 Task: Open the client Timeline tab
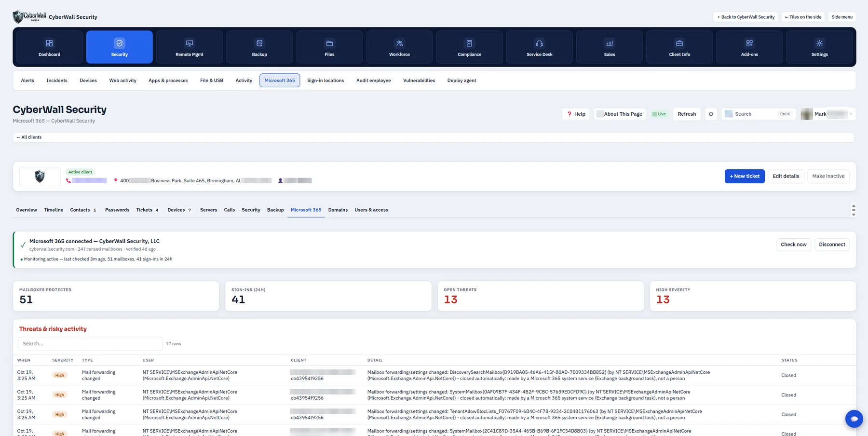(x=54, y=210)
